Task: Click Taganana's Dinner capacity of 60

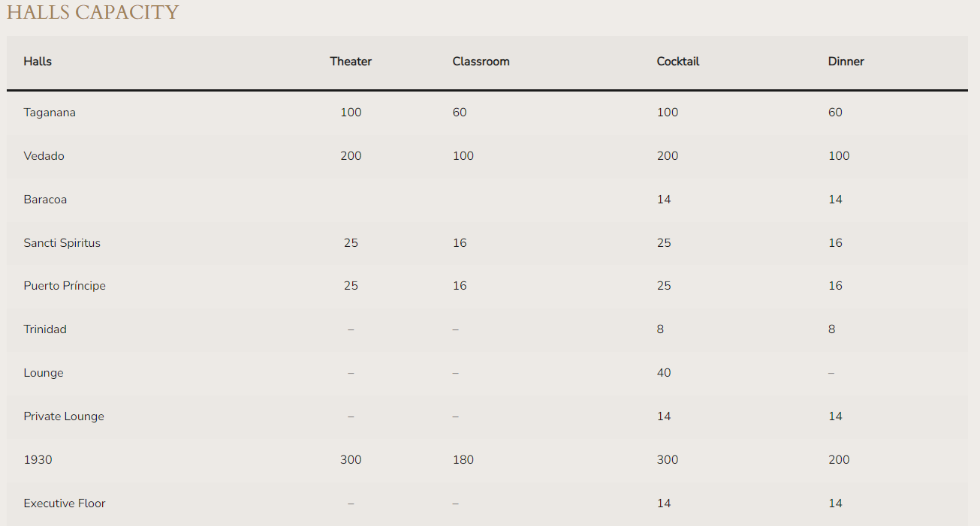Action: pos(835,113)
